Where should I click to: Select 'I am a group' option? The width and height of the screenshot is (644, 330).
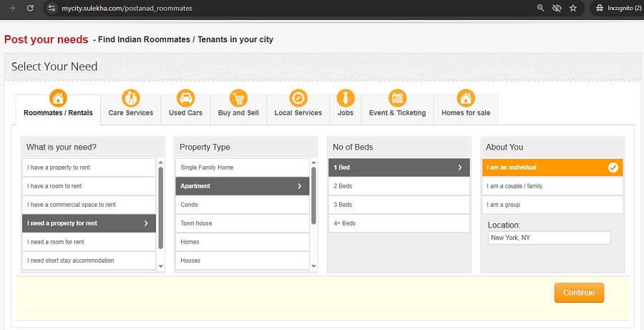click(x=552, y=205)
